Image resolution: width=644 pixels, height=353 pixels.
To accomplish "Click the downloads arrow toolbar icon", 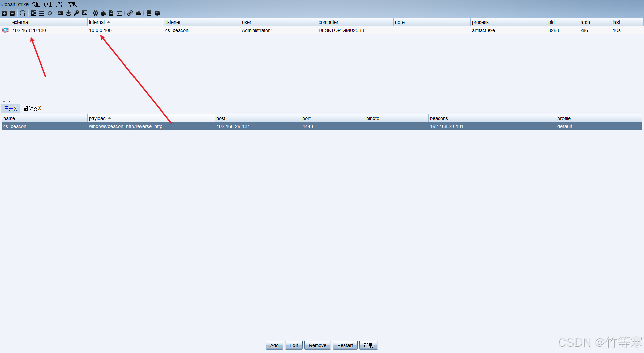I will [x=68, y=13].
